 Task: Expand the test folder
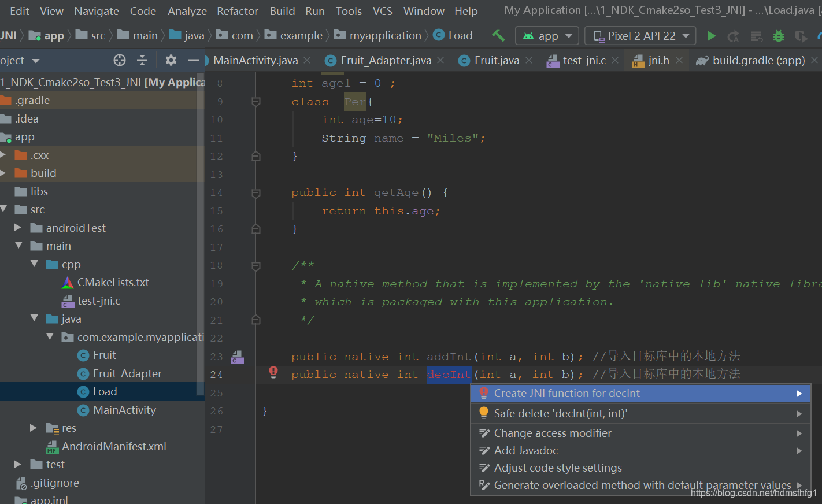18,464
